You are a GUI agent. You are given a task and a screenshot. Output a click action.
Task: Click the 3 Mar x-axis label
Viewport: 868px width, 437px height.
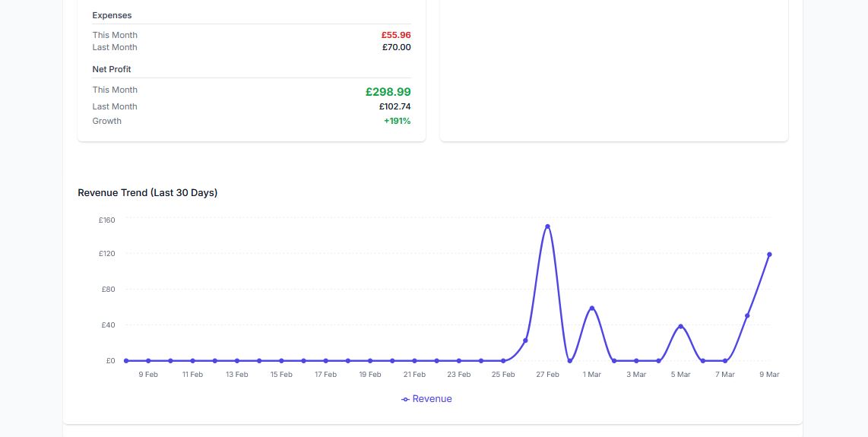(x=636, y=375)
